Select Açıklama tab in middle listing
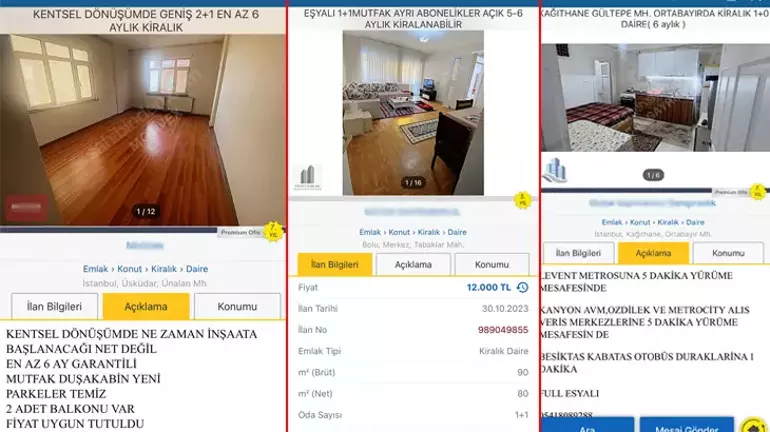Image resolution: width=770 pixels, height=432 pixels. (x=413, y=264)
